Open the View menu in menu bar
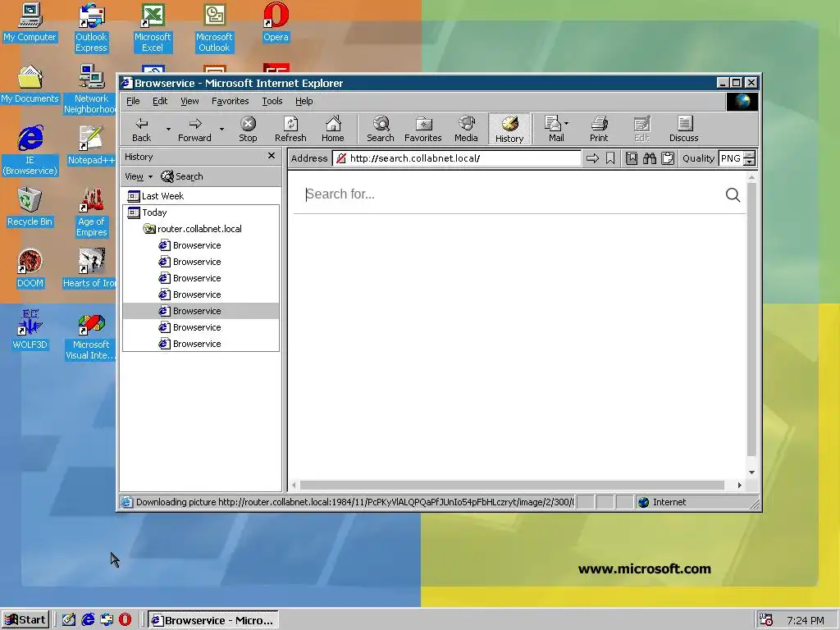840x630 pixels. point(189,101)
